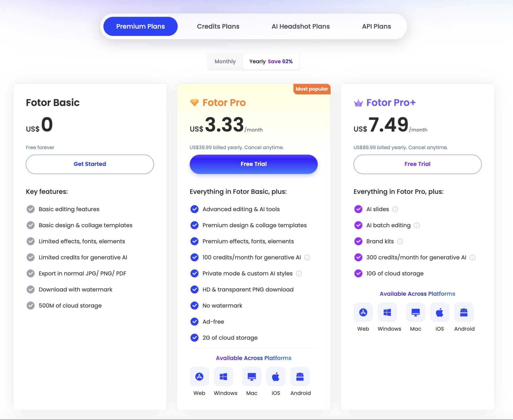This screenshot has height=420, width=513.
Task: Click 'Limited effects, fonts, elements' text
Action: pos(82,241)
